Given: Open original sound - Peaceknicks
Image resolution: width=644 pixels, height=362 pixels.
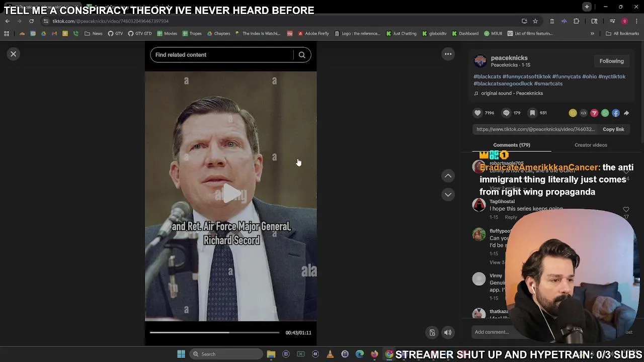Looking at the screenshot, I should [512, 93].
